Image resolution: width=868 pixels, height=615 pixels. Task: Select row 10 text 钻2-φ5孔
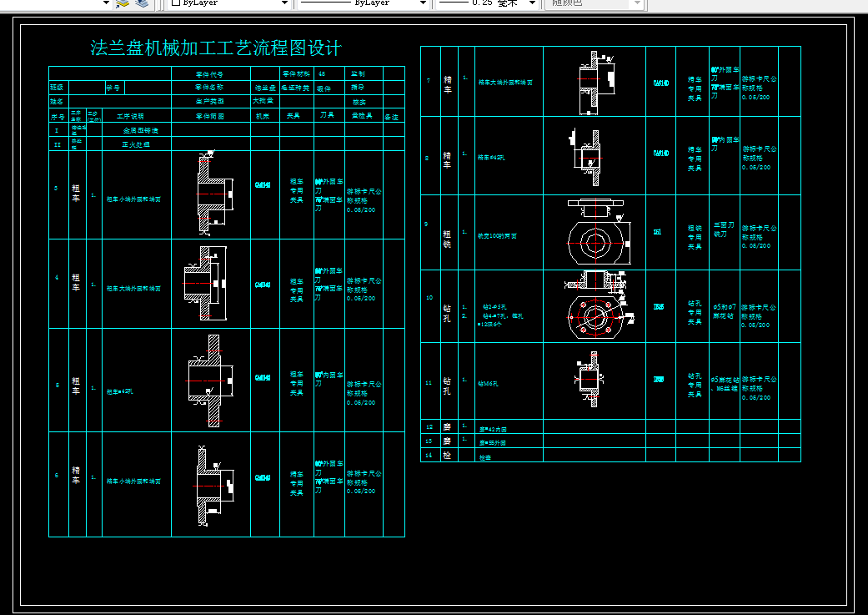coord(495,307)
